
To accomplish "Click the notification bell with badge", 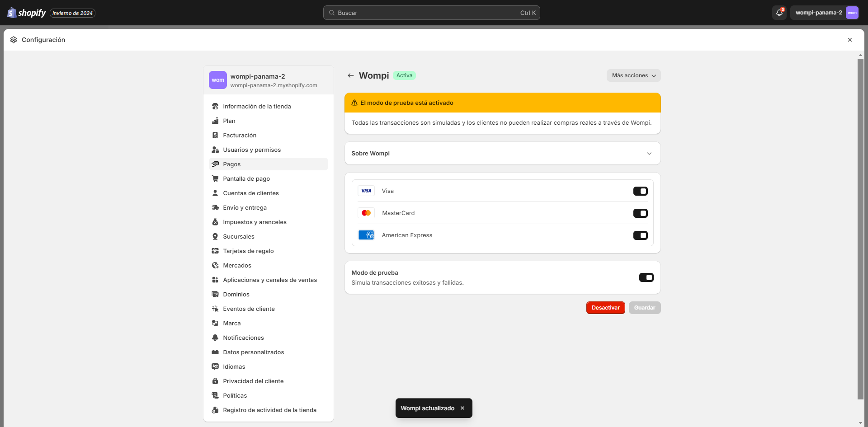I will point(778,13).
